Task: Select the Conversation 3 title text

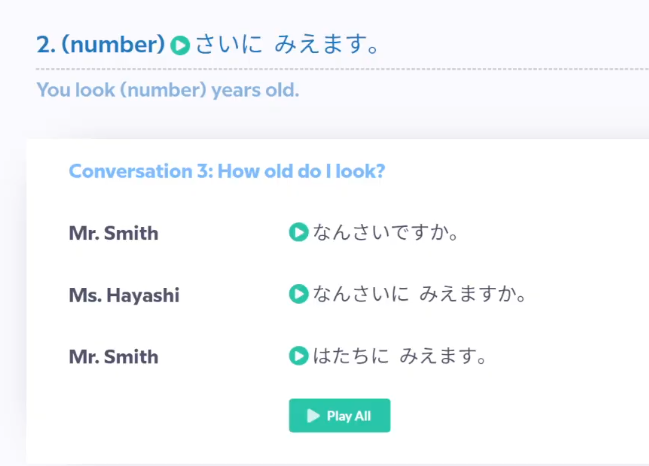Action: point(226,171)
